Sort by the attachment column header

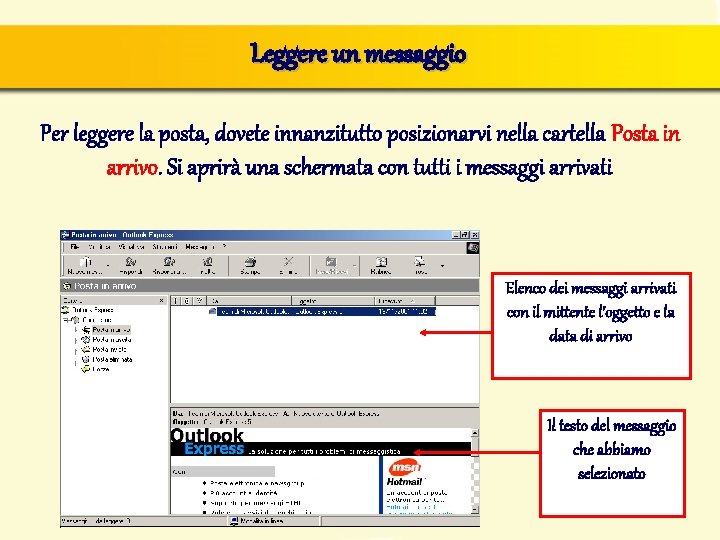click(187, 301)
